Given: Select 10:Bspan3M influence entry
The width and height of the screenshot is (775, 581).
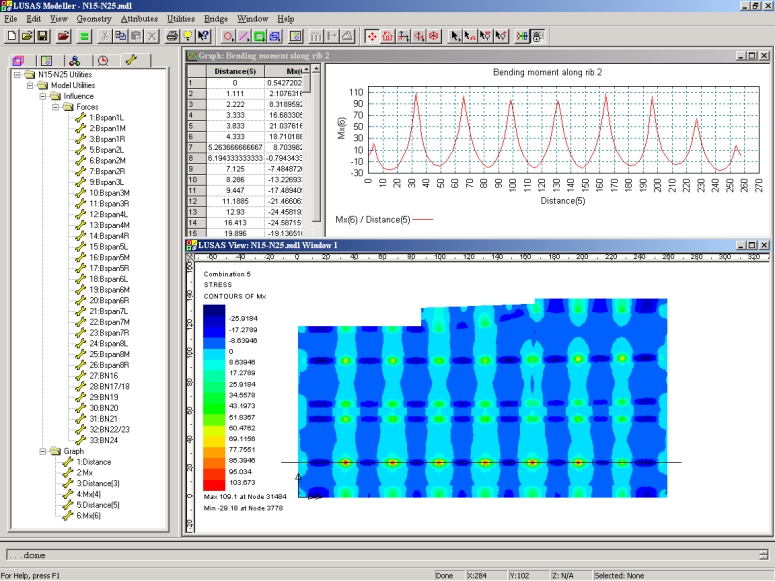Looking at the screenshot, I should point(109,193).
